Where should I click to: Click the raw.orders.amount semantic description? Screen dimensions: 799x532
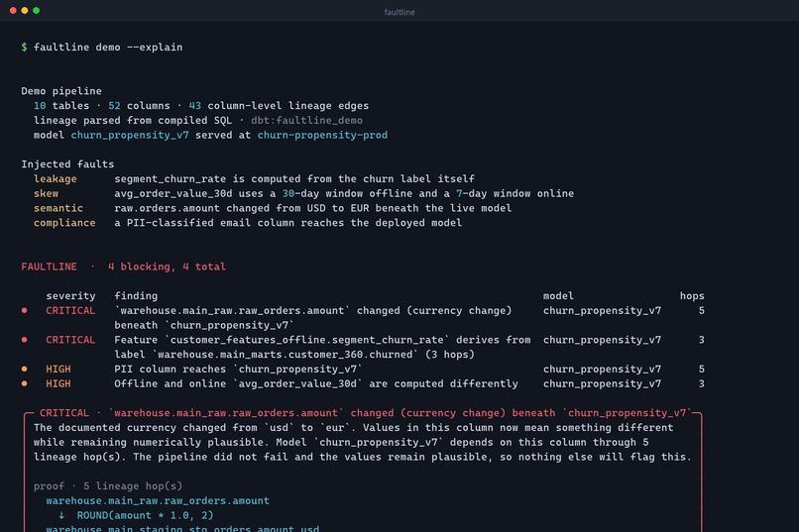[x=313, y=208]
